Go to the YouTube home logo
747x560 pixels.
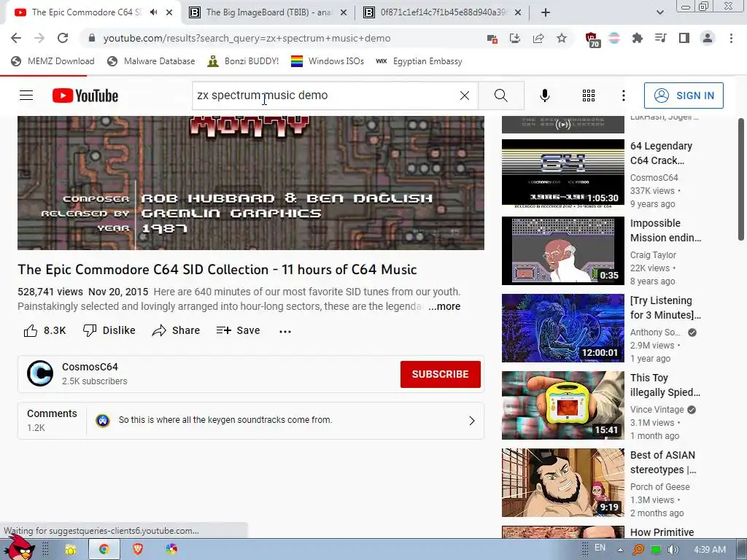click(x=85, y=96)
